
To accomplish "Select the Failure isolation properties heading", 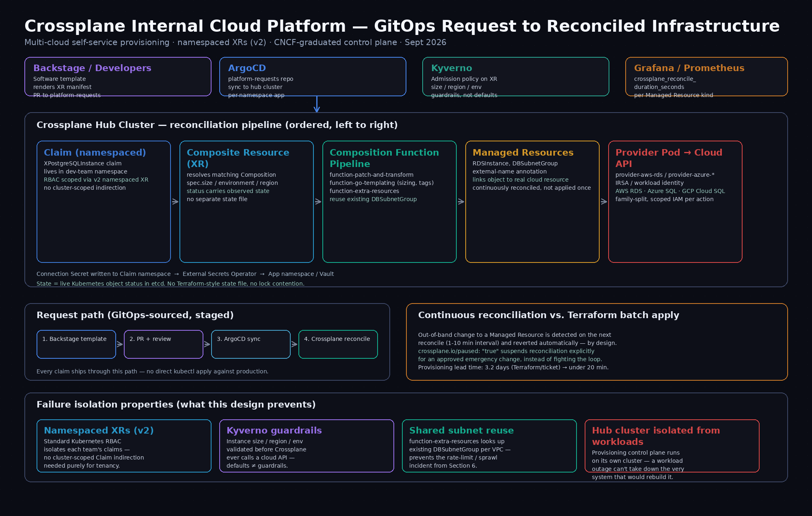I will pyautogui.click(x=176, y=405).
